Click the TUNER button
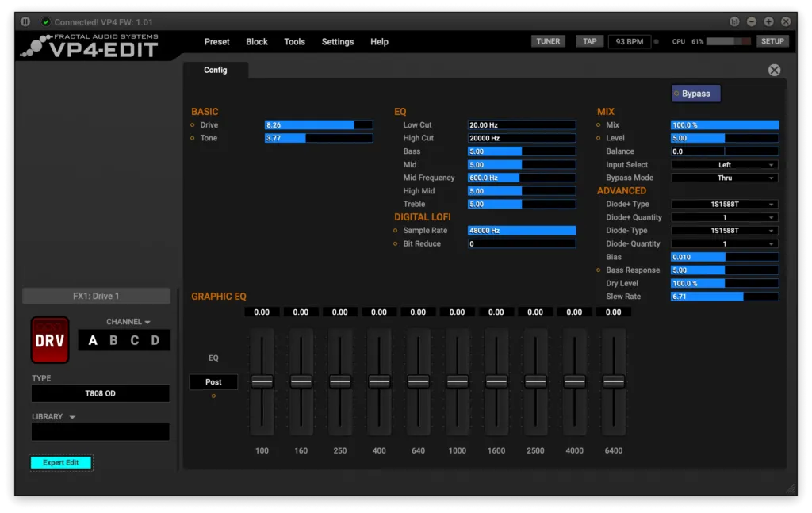The width and height of the screenshot is (812, 513). coord(548,41)
